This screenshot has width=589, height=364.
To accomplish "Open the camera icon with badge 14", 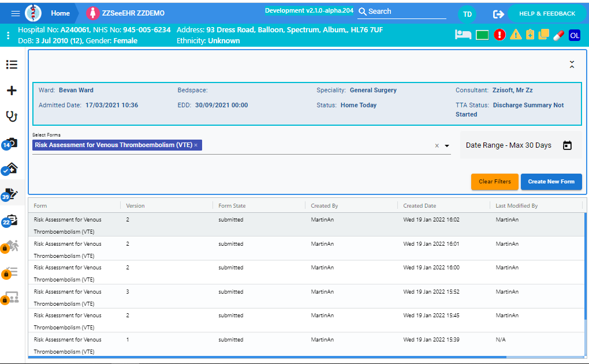I will pyautogui.click(x=10, y=143).
